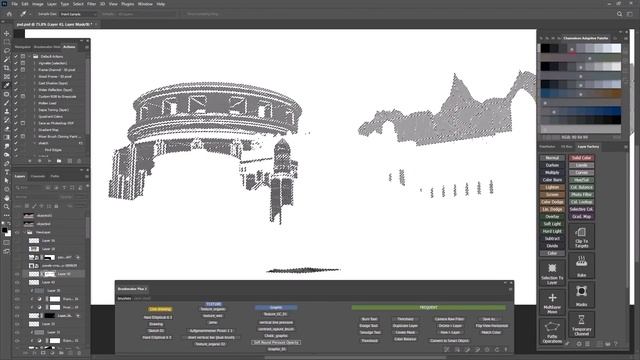Hide Layer 41 with its eye icon
The width and height of the screenshot is (640, 360).
pyautogui.click(x=17, y=274)
